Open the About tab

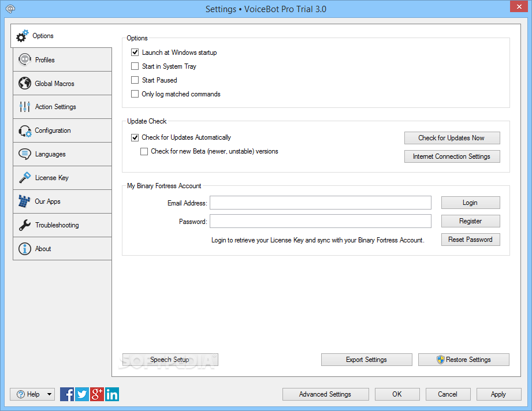[x=62, y=249]
